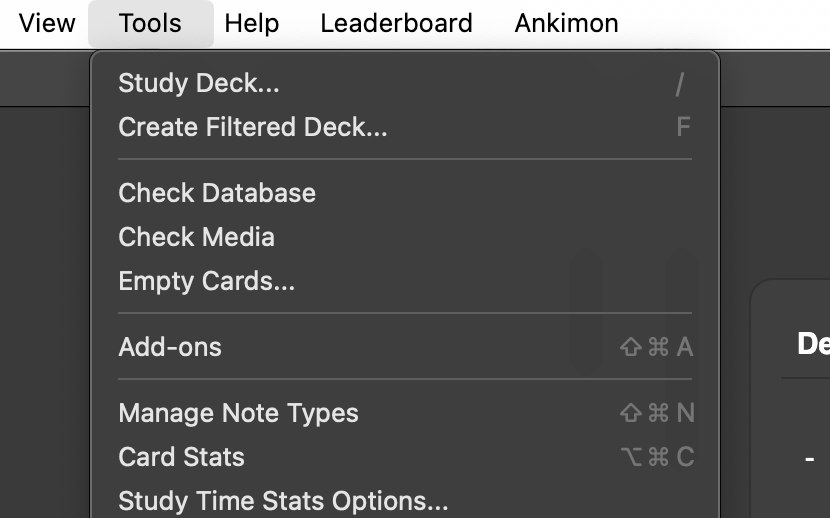This screenshot has height=518, width=830.
Task: Click the shift-command-N shortcut beside Manage Note Types
Action: pyautogui.click(x=657, y=413)
